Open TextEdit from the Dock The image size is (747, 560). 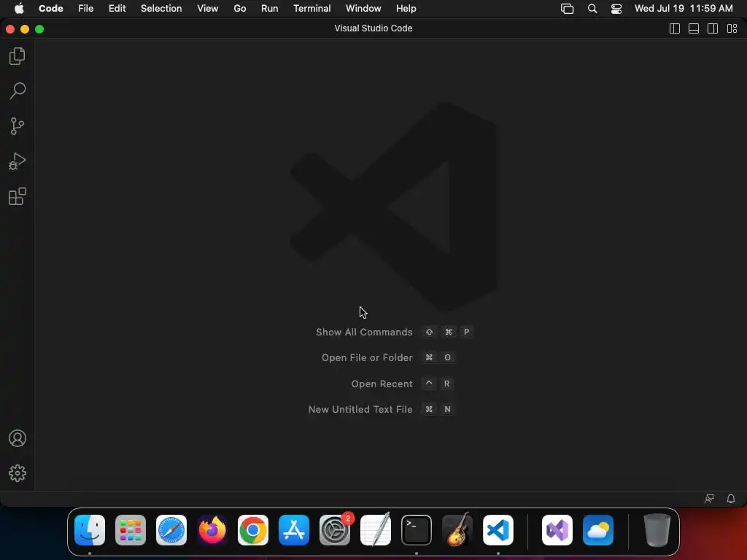point(376,530)
